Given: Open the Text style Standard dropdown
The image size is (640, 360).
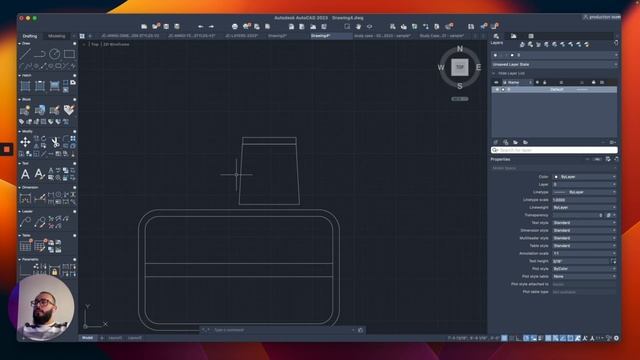Looking at the screenshot, I should pos(584,223).
